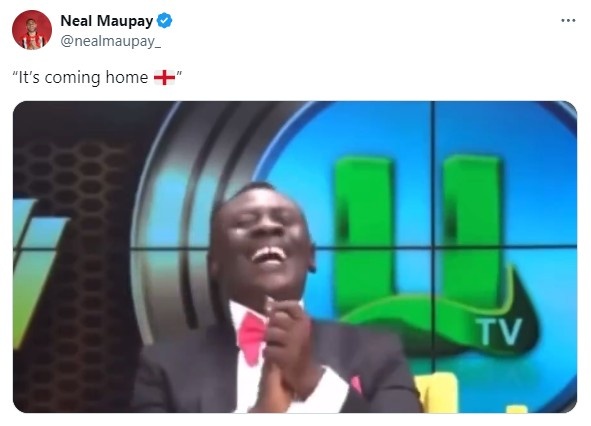Click the word "home" in the tweet
The height and width of the screenshot is (426, 591).
click(127, 77)
